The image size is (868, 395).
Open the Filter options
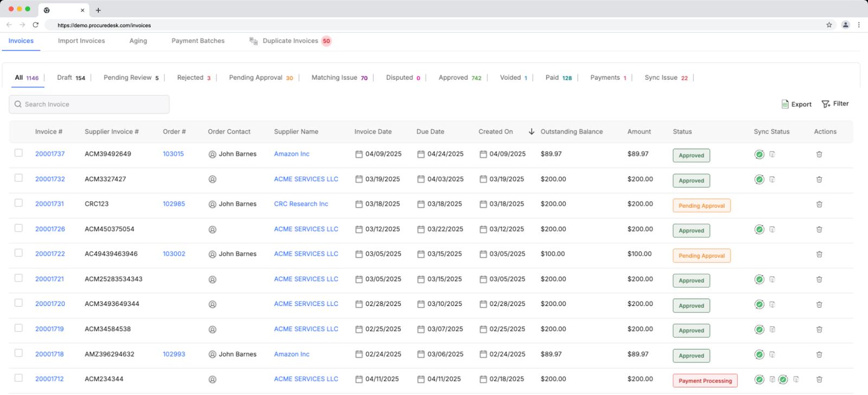pyautogui.click(x=835, y=104)
